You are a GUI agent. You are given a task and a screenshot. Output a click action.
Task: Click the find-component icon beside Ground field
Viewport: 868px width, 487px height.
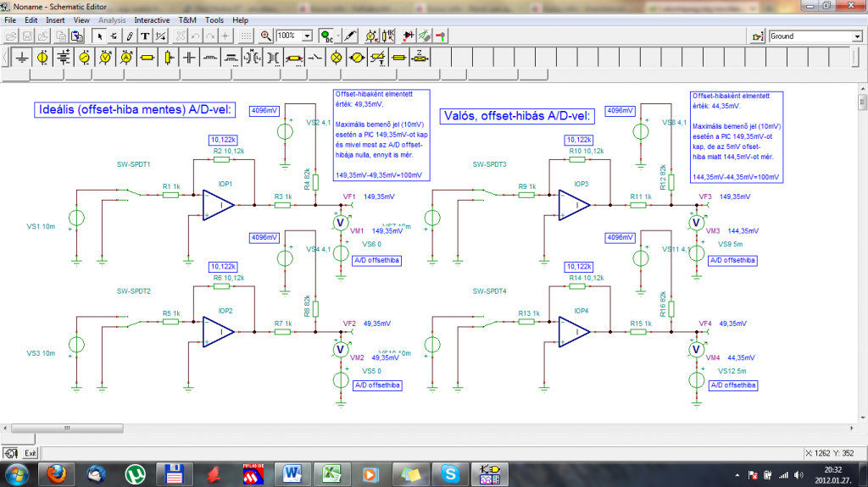(x=758, y=36)
